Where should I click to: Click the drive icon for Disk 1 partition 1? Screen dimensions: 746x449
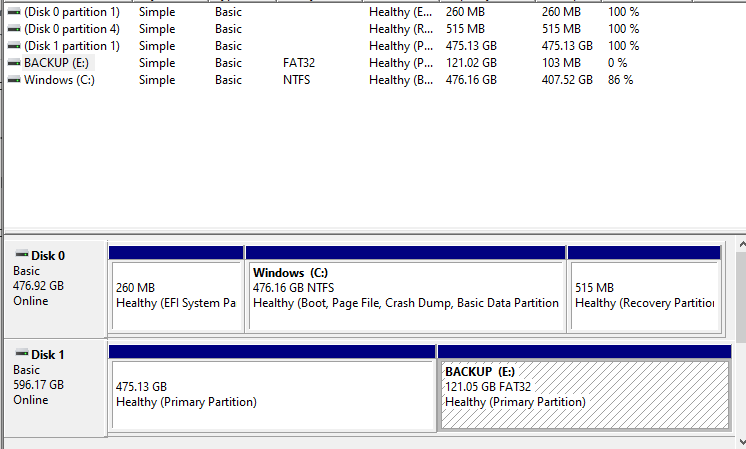coord(14,46)
